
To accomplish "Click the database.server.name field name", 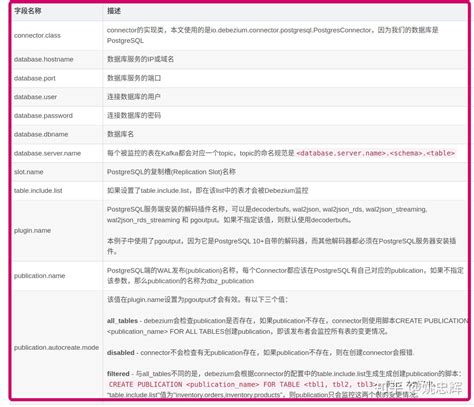I will coord(47,153).
